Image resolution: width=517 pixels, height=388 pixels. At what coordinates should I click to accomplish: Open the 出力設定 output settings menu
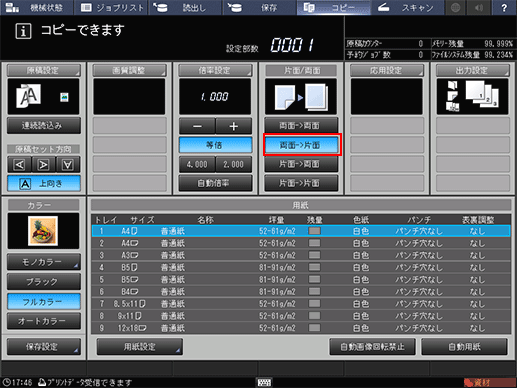coord(473,70)
